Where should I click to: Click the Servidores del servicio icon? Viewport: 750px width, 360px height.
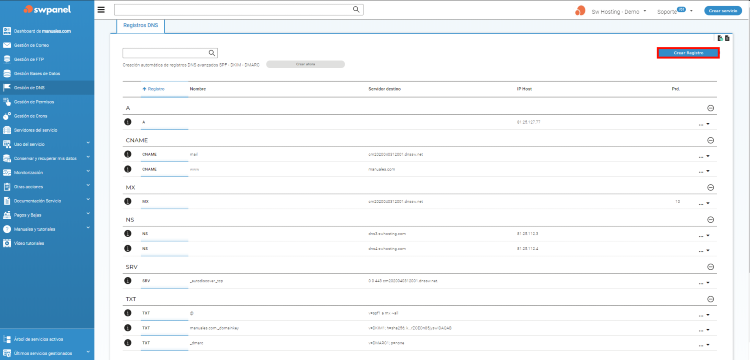pyautogui.click(x=7, y=130)
